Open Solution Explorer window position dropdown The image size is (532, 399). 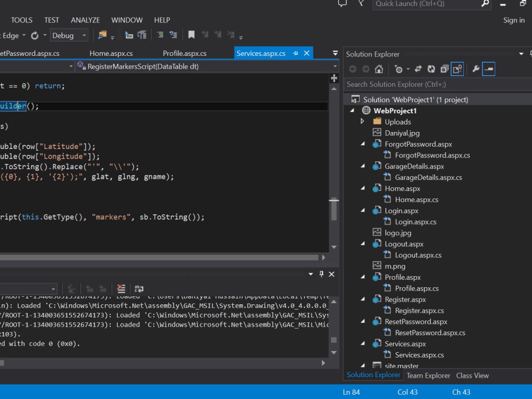521,54
